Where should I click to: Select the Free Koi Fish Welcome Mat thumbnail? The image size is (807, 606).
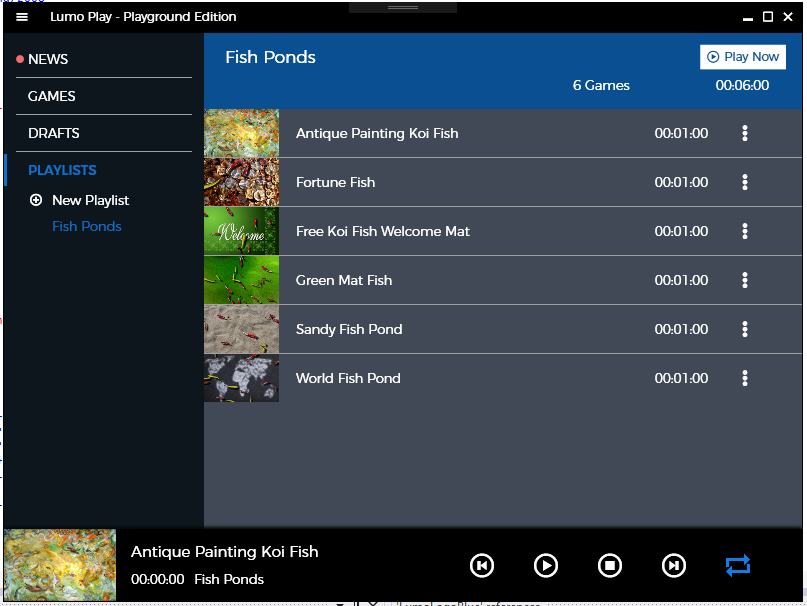point(241,231)
